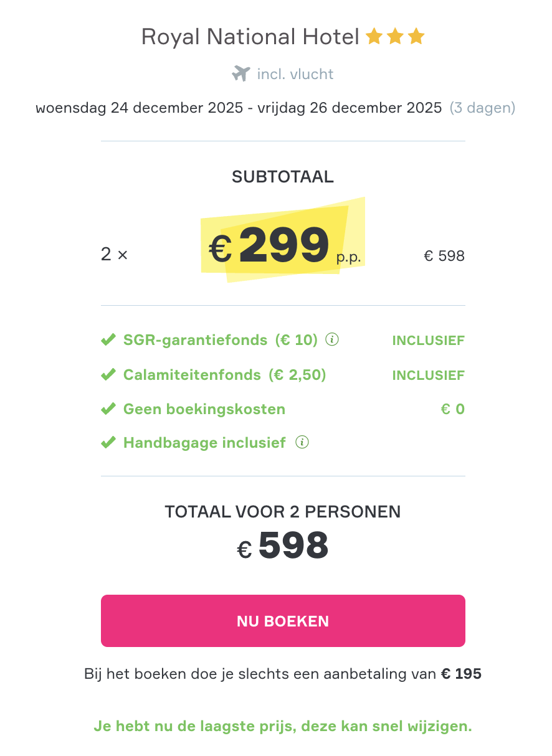The height and width of the screenshot is (756, 552).
Task: Click the € 195 aanbetaling amount
Action: point(461,674)
